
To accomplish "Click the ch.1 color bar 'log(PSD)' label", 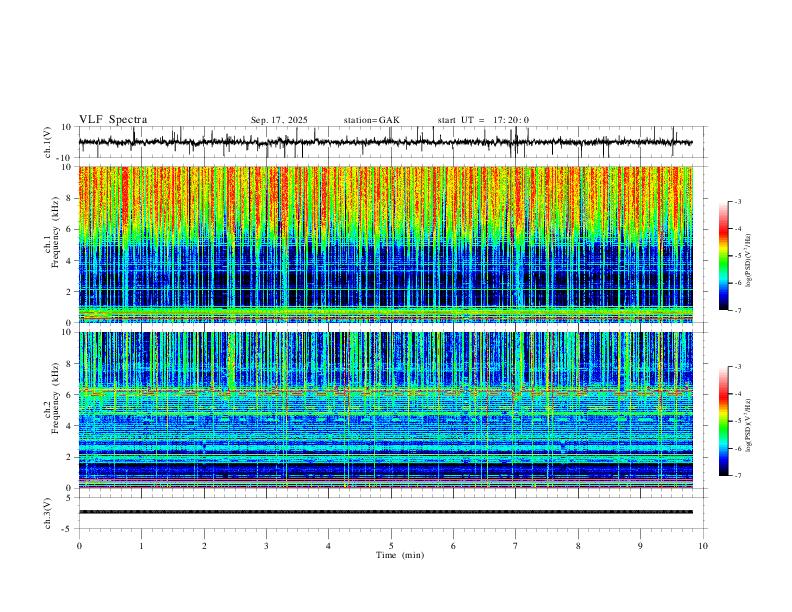I will pyautogui.click(x=748, y=261).
